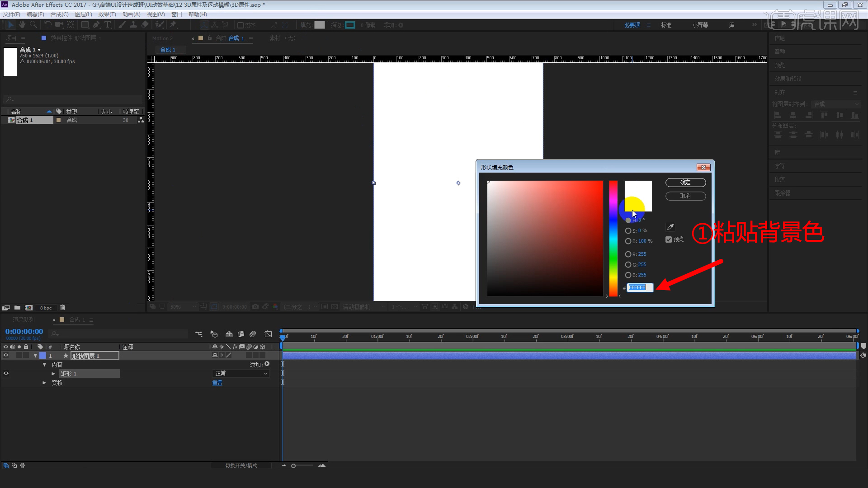Switch to the 渲染队列 tab
Viewport: 868px width, 488px height.
click(x=24, y=320)
